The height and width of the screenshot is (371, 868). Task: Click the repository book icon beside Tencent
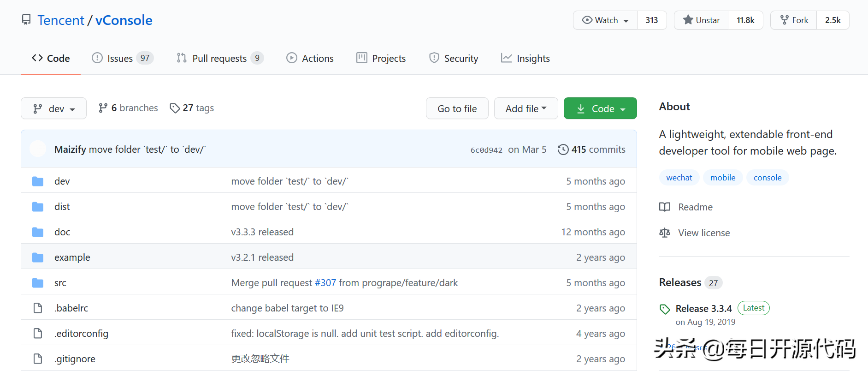click(26, 20)
